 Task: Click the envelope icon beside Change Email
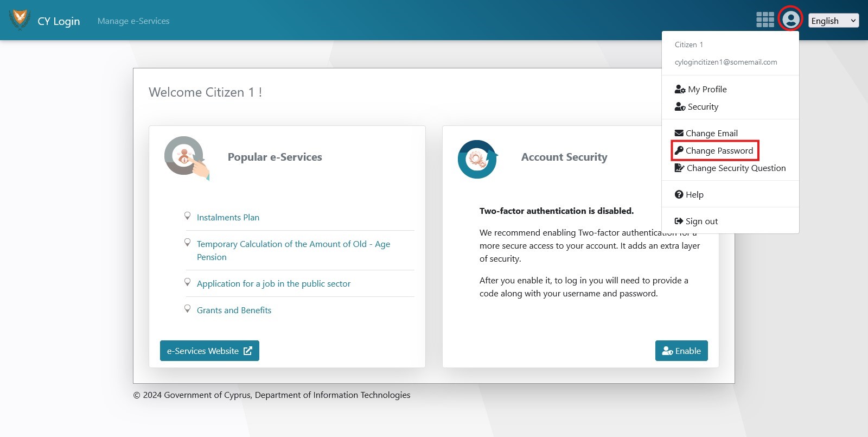pyautogui.click(x=679, y=133)
